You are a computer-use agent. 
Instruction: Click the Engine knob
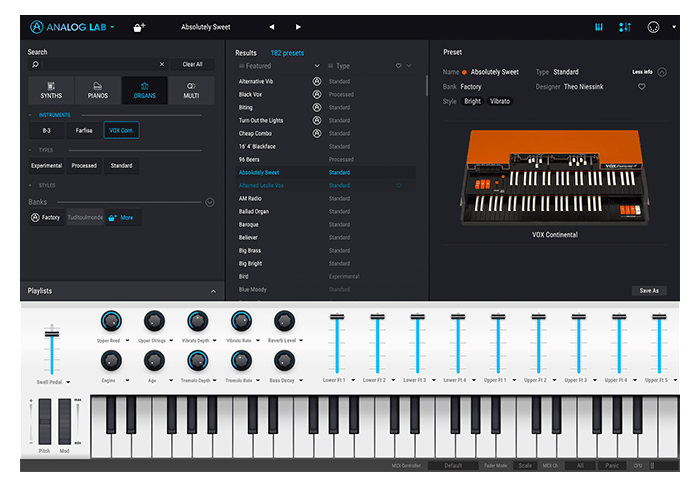[111, 361]
